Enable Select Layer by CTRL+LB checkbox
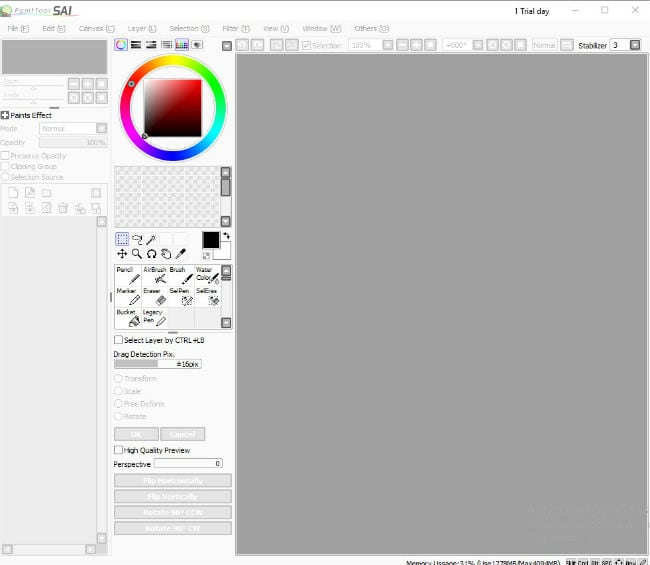The image size is (650, 565). click(x=119, y=340)
